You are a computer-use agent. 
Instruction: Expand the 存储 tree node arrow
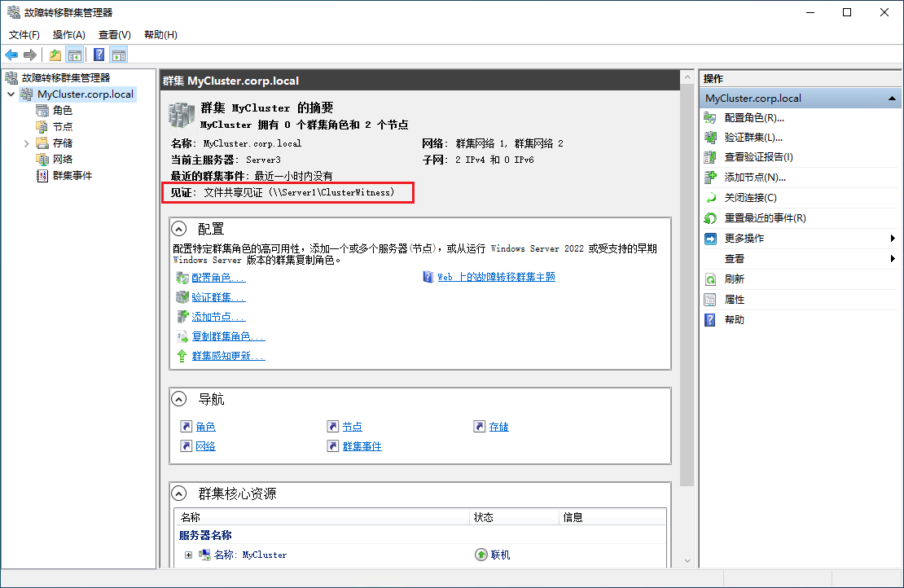pos(27,143)
